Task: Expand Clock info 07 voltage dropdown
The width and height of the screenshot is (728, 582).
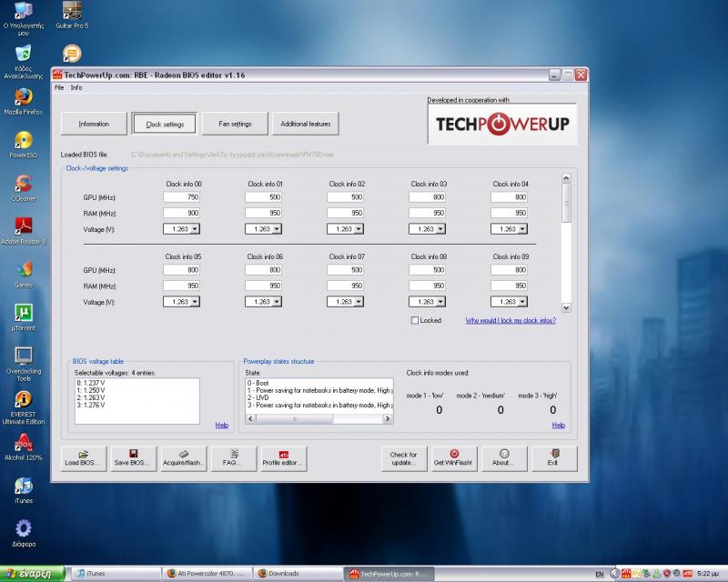Action: pyautogui.click(x=359, y=302)
